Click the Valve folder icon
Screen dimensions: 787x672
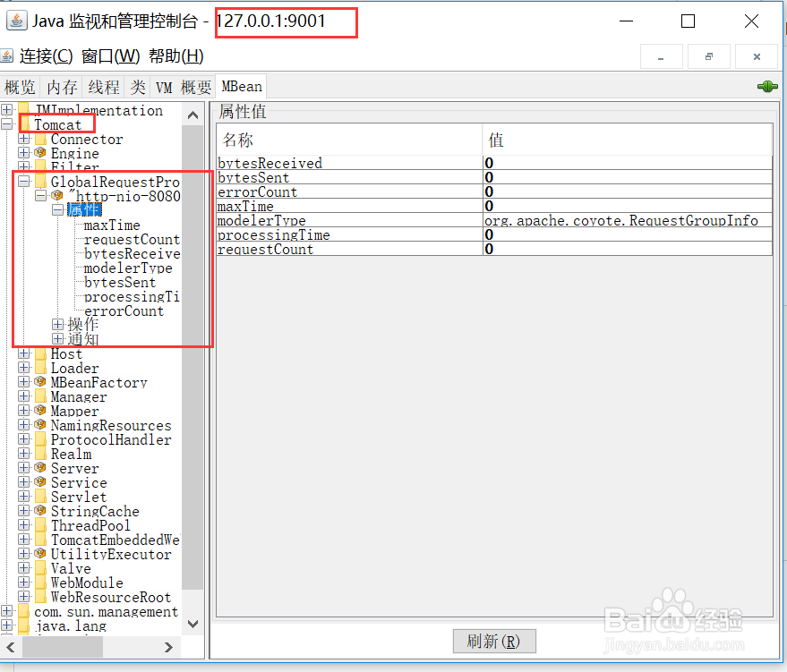[x=40, y=567]
